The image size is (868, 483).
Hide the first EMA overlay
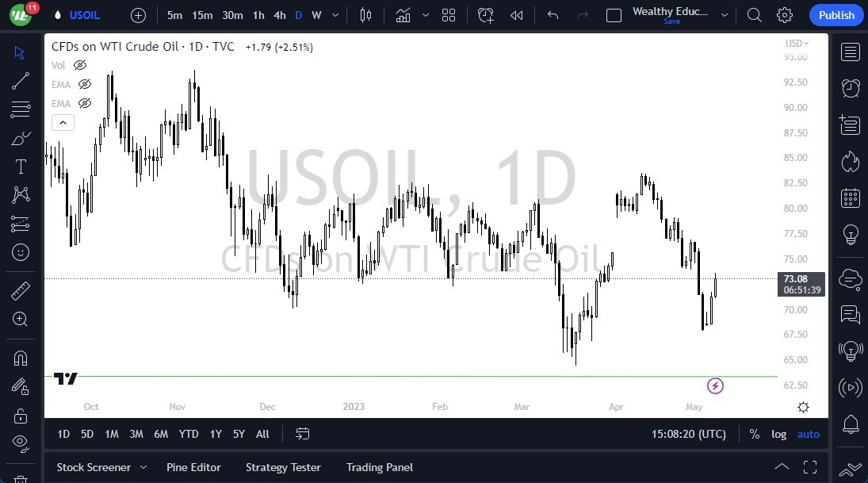[84, 84]
